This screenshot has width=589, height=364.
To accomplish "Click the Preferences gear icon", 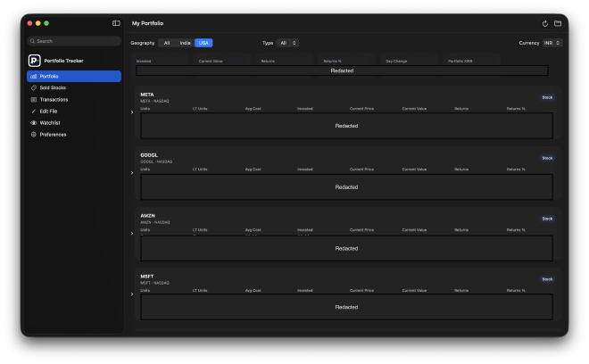I will coord(33,135).
